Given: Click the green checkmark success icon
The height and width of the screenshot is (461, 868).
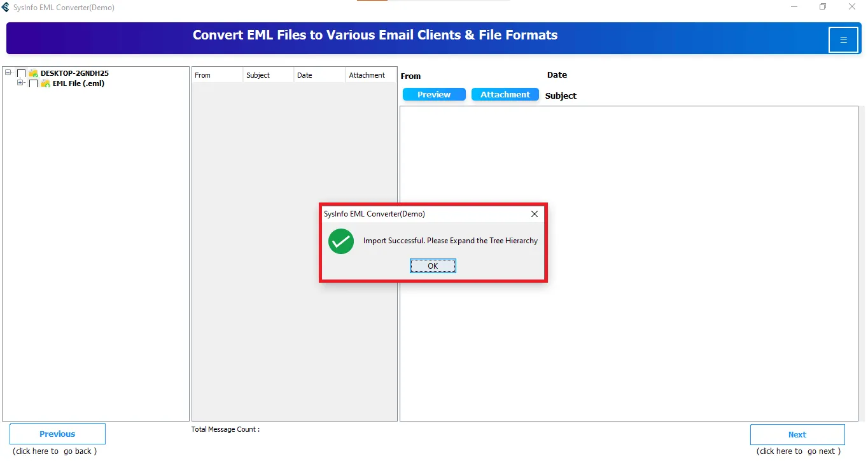Looking at the screenshot, I should tap(341, 241).
